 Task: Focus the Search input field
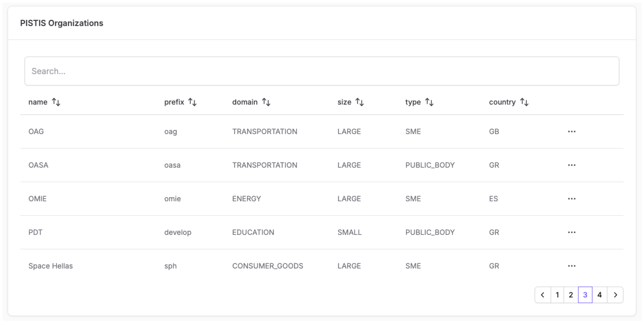[x=322, y=71]
